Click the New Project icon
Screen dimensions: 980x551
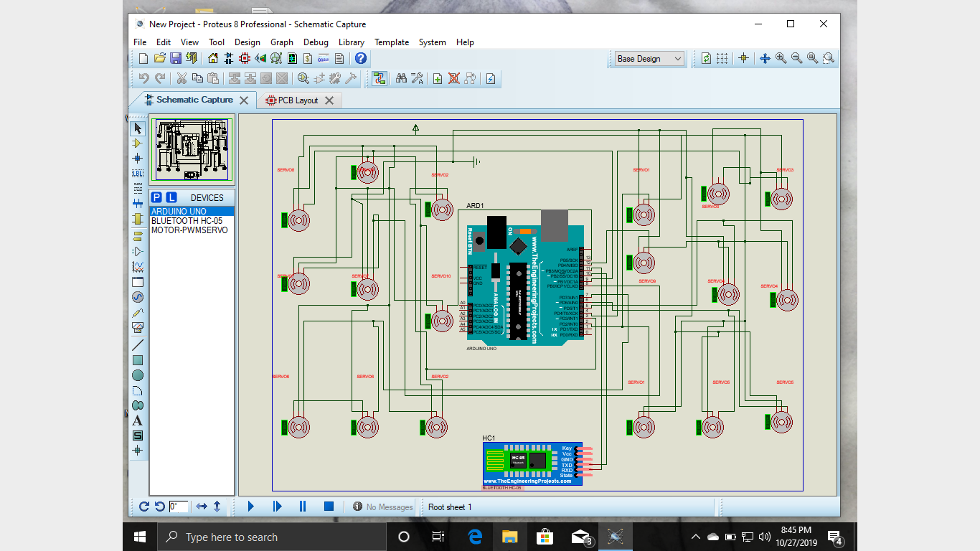[143, 58]
